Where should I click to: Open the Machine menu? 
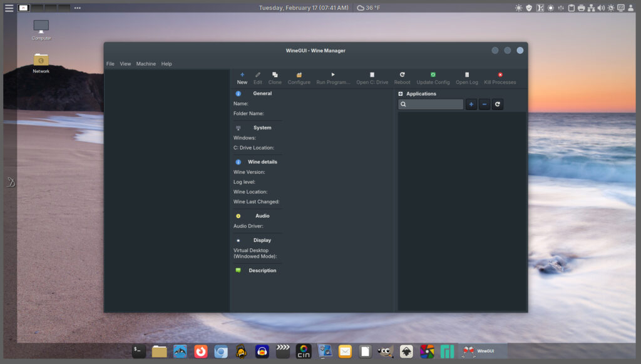(146, 64)
